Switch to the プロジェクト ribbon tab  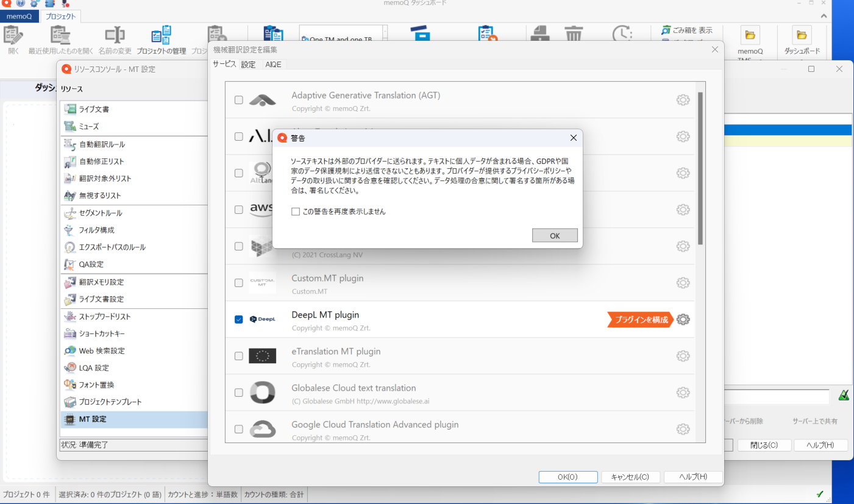pos(61,16)
